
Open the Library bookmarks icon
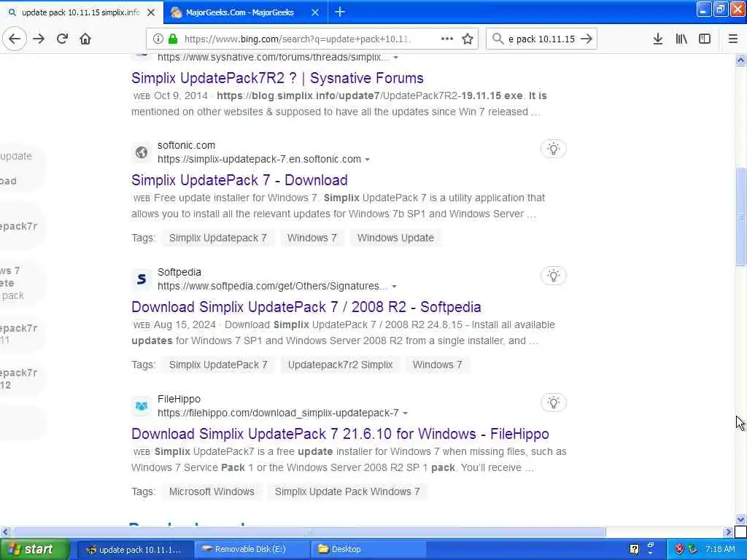(681, 39)
